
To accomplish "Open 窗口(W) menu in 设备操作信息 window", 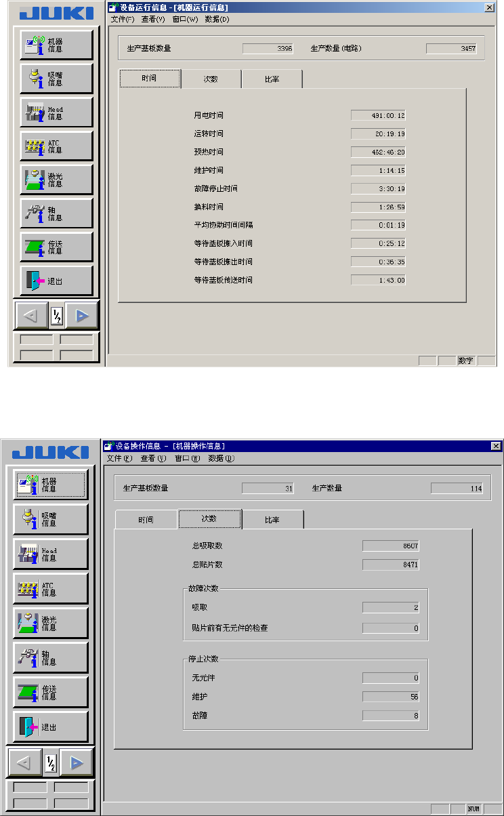I will pyautogui.click(x=187, y=458).
